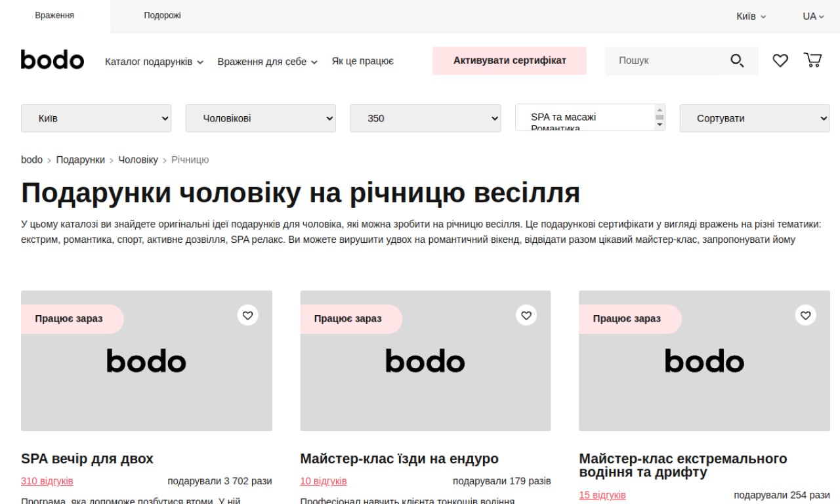The width and height of the screenshot is (840, 504).
Task: Open the Майстер-клас їзди на ендуро title
Action: pos(399,458)
